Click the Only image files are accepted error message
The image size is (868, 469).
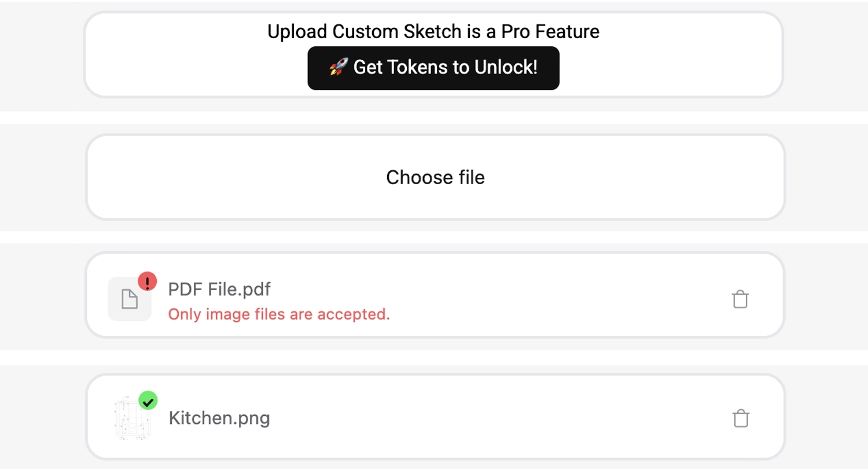coord(278,314)
